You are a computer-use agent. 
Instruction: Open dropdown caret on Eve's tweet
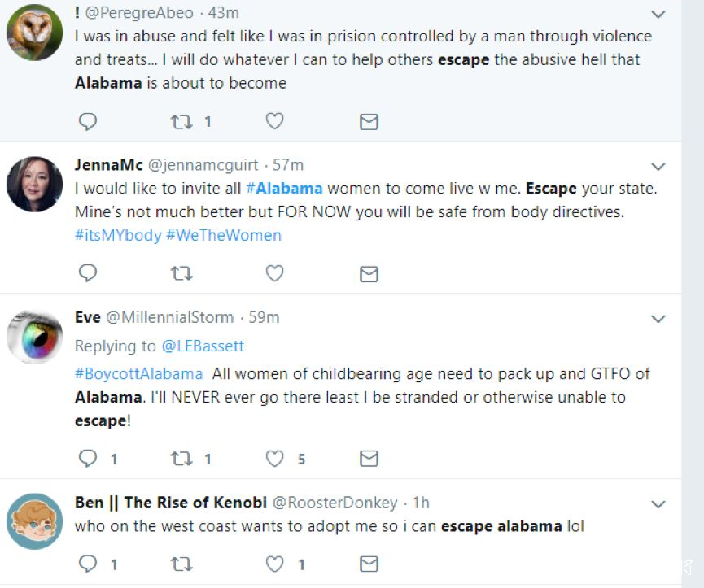658,319
